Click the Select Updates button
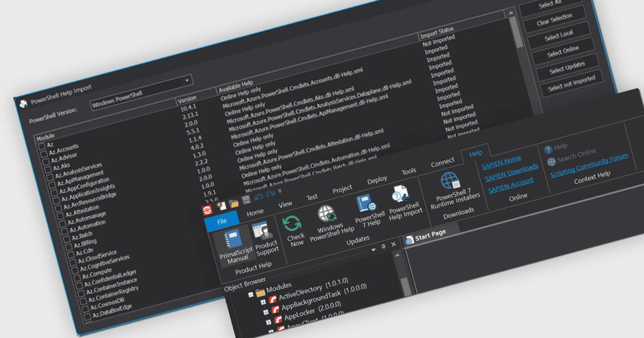Image resolution: width=644 pixels, height=338 pixels. click(567, 68)
